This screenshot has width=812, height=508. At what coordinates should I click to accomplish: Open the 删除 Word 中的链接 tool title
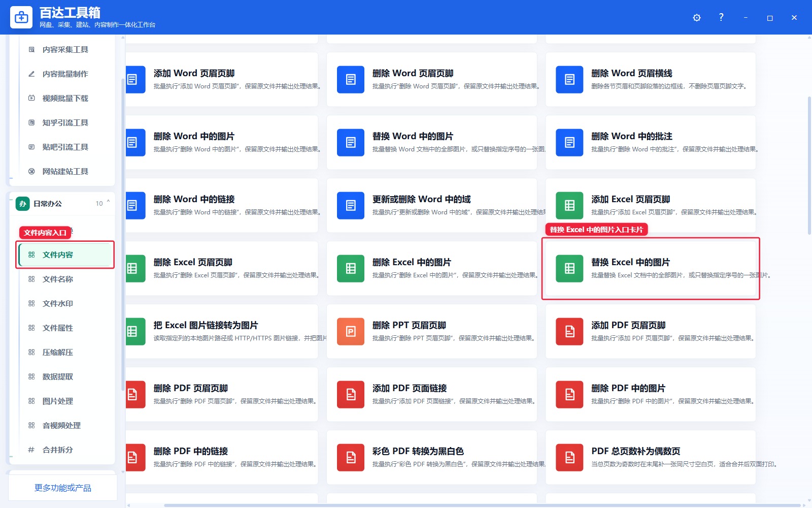[x=194, y=199]
